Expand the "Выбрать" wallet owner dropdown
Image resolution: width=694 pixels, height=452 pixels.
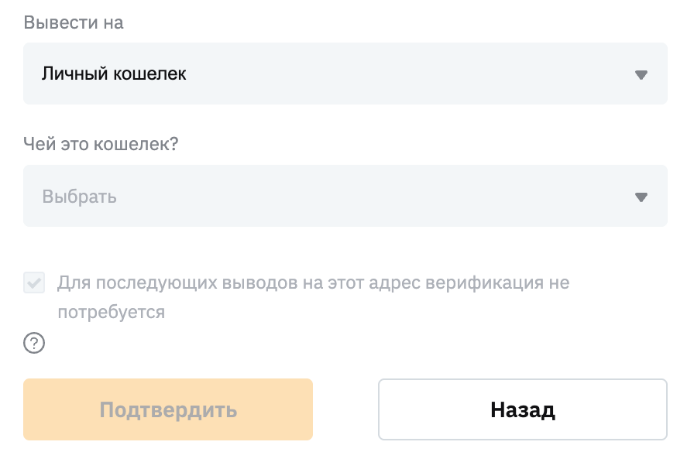pyautogui.click(x=345, y=196)
